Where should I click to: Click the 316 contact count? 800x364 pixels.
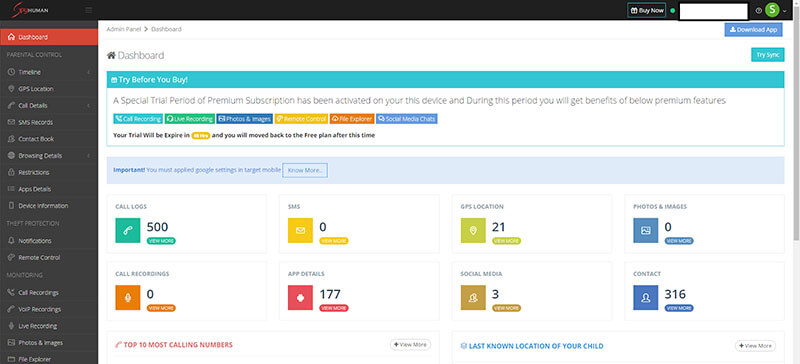click(675, 295)
